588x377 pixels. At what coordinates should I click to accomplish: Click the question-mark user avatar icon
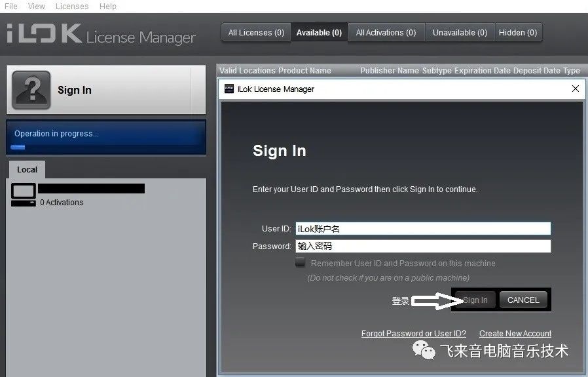pyautogui.click(x=31, y=90)
